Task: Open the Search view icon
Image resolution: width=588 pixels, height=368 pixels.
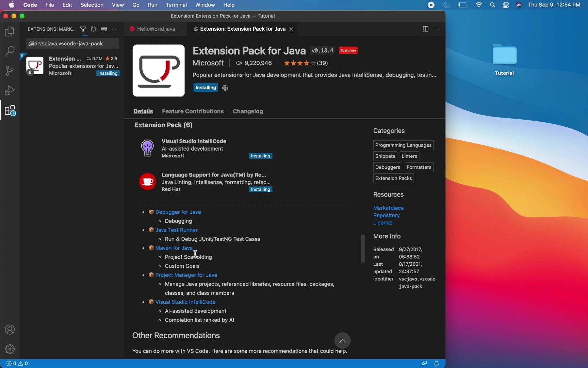Action: (x=10, y=51)
